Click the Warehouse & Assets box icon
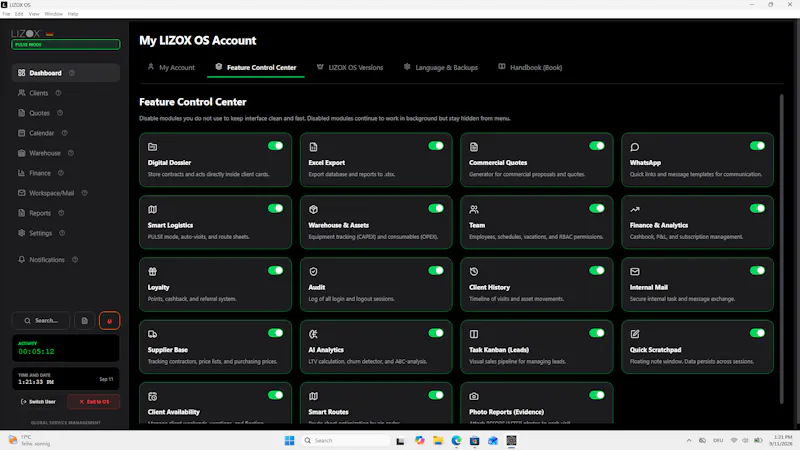 [313, 209]
